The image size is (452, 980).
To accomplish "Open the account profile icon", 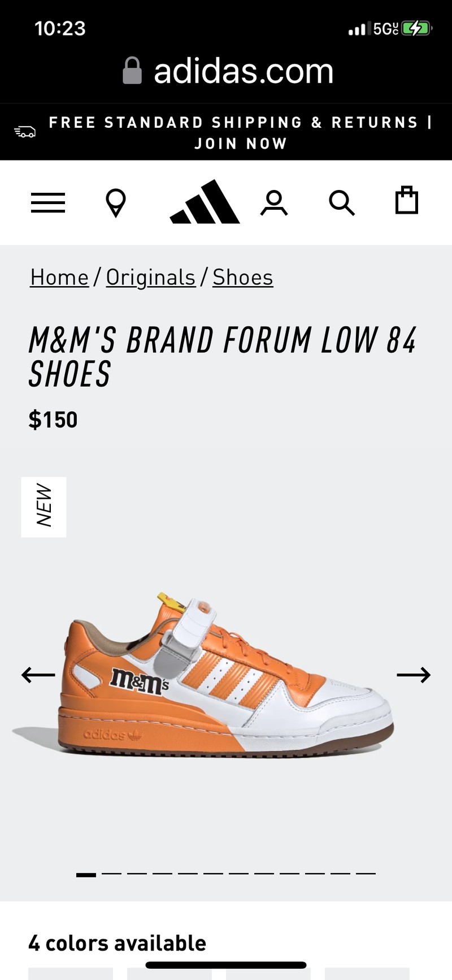I will point(274,203).
